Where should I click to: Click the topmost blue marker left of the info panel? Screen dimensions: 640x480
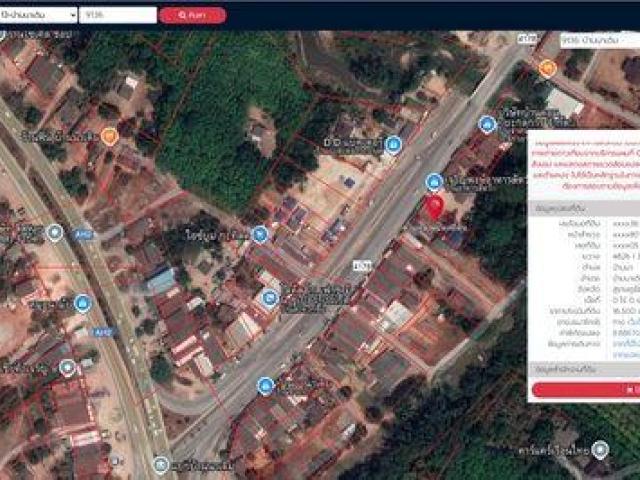[487, 124]
